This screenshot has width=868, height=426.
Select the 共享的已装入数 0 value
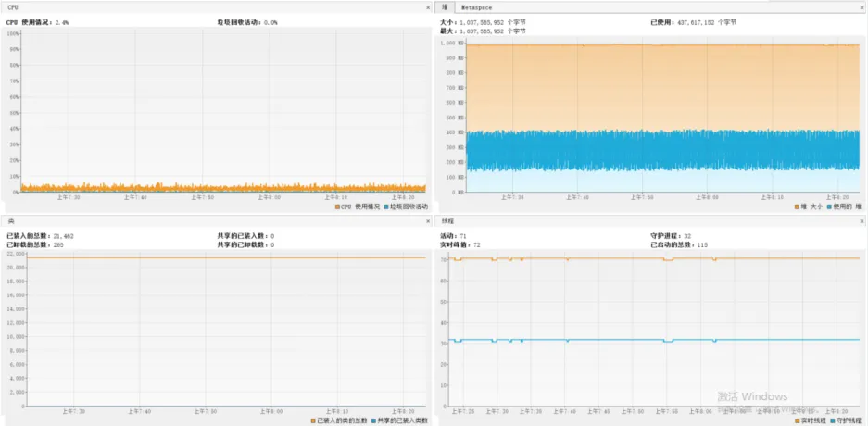point(272,236)
